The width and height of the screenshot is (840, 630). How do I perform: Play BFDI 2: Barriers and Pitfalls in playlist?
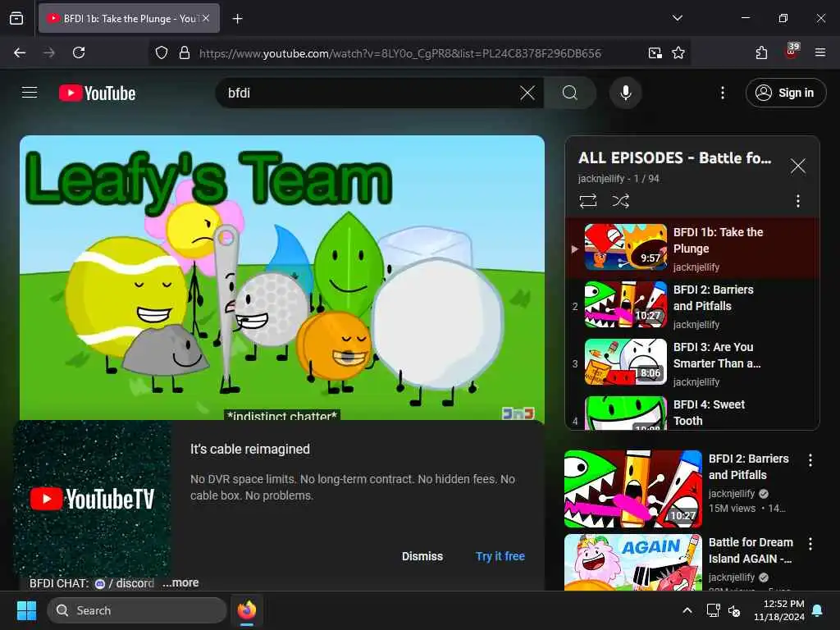pos(692,305)
